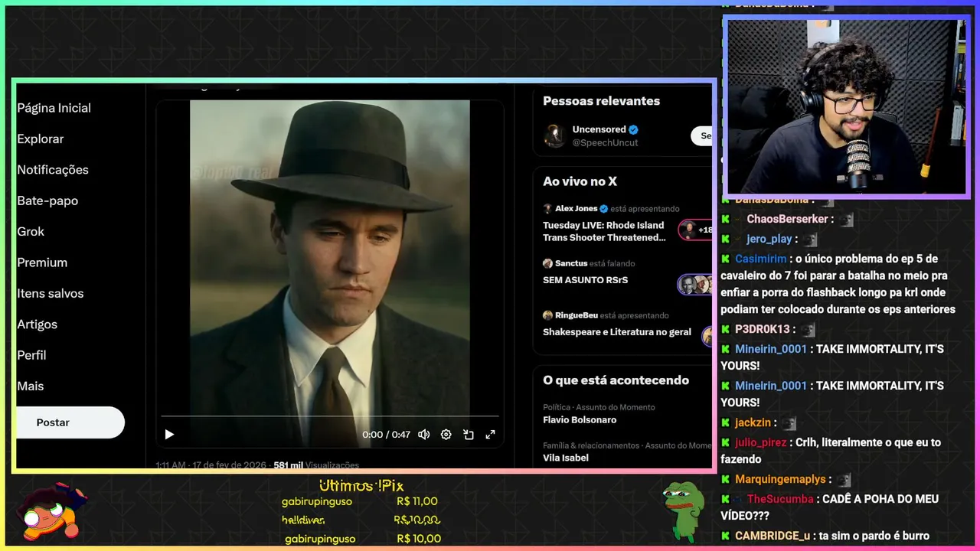Open SEM ASUNTO RSrS participants avatars

coord(695,285)
